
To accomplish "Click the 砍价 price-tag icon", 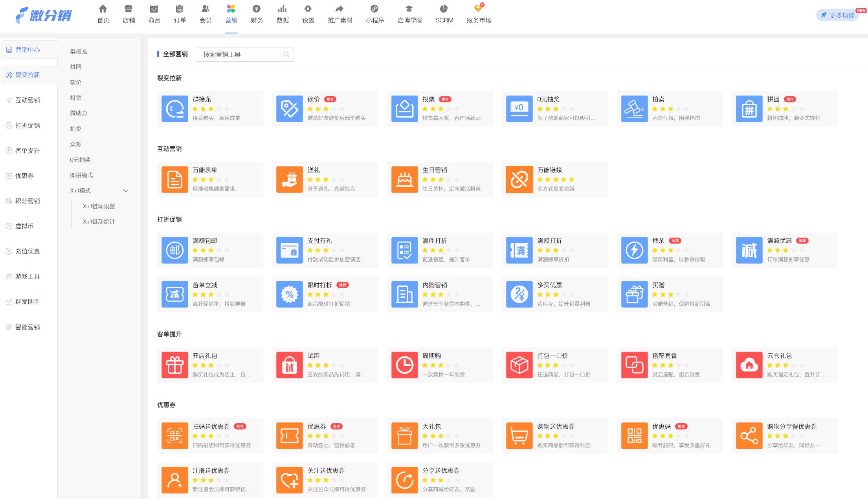I will click(x=289, y=109).
